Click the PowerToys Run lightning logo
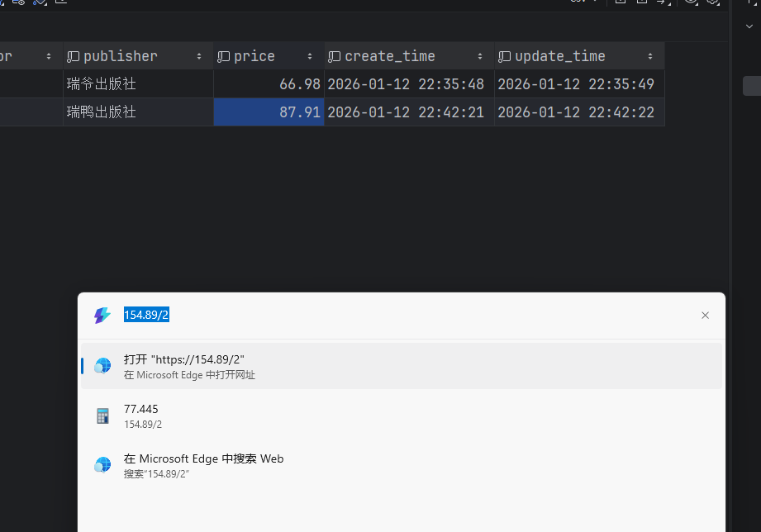Viewport: 761px width, 532px height. [x=102, y=316]
